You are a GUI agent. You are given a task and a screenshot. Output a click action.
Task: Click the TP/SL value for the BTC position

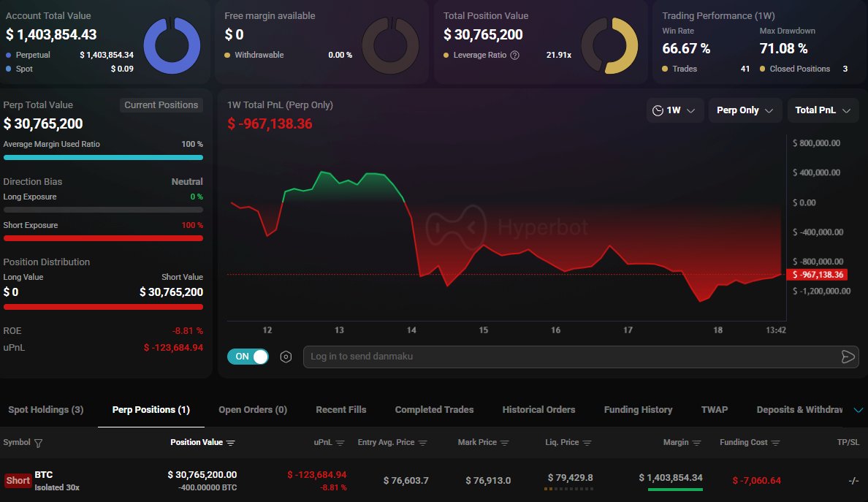click(853, 480)
